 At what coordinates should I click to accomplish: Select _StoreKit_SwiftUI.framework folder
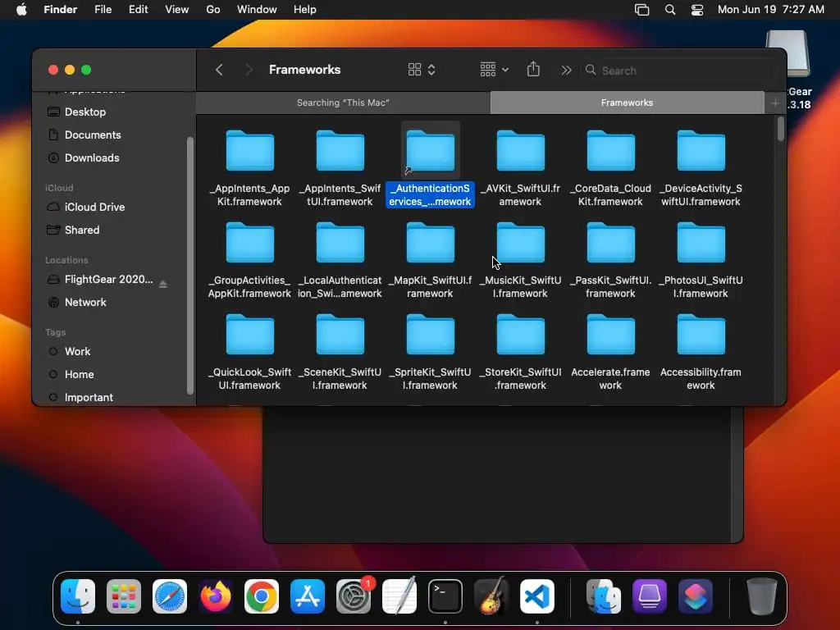point(520,352)
